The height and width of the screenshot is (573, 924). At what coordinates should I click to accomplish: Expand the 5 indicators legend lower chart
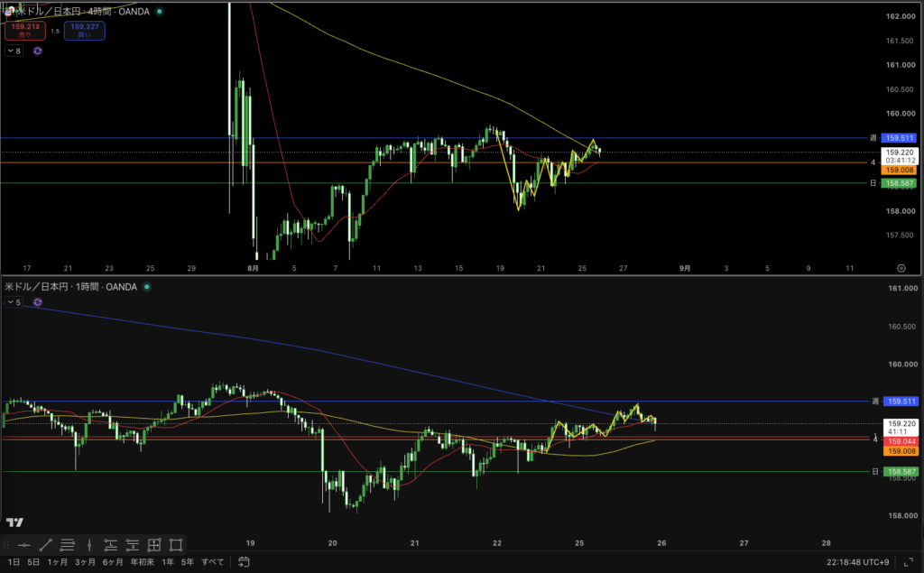[14, 302]
